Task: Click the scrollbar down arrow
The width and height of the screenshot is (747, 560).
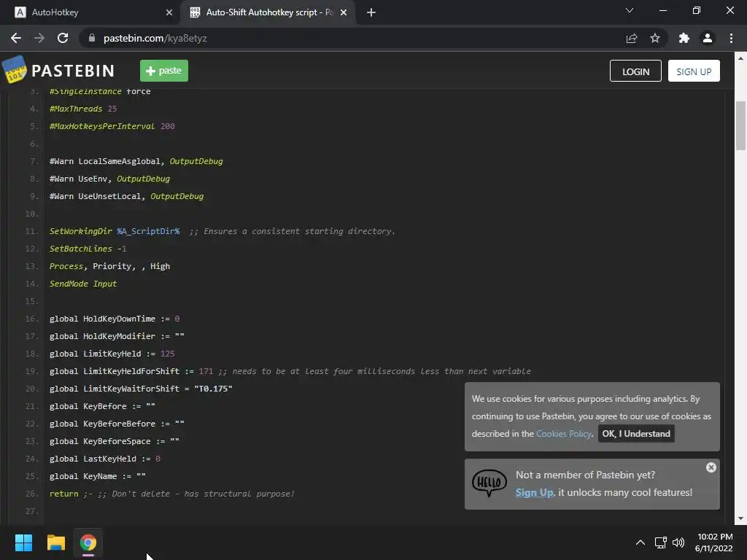Action: point(740,518)
